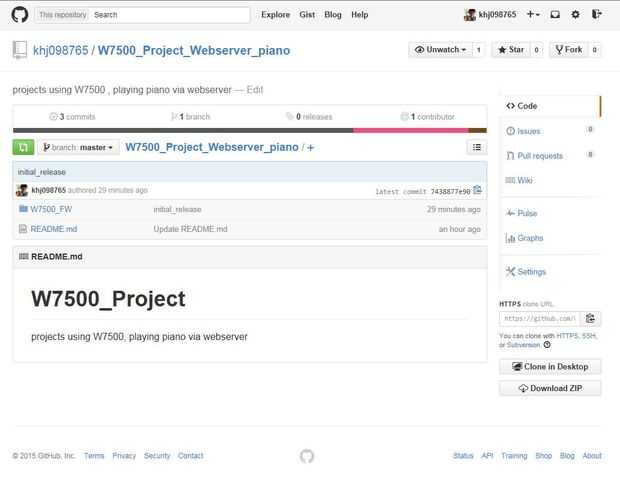Focus the repository search field
This screenshot has width=620, height=486.
coord(170,15)
